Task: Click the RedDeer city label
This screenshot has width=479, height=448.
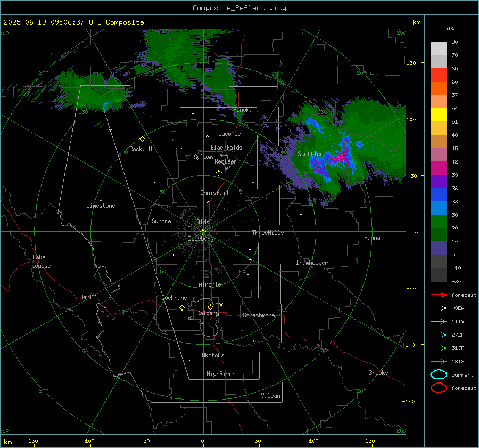Action: click(226, 161)
